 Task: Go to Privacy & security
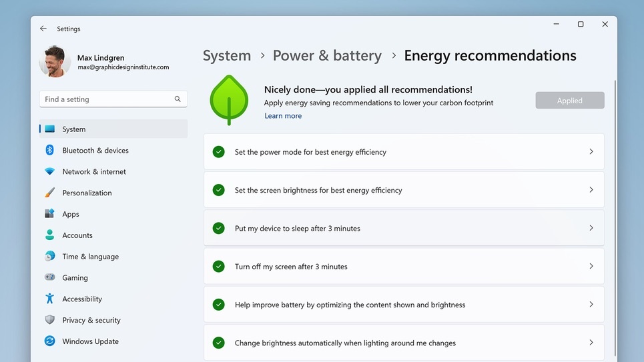pos(113,320)
